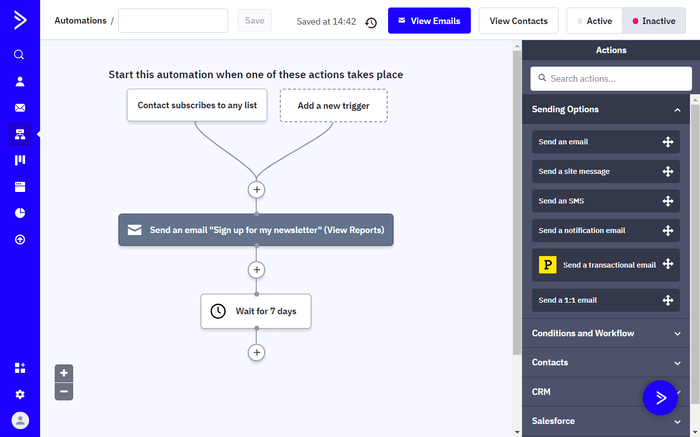700x437 pixels.
Task: Open the floating help chat button
Action: [x=660, y=397]
